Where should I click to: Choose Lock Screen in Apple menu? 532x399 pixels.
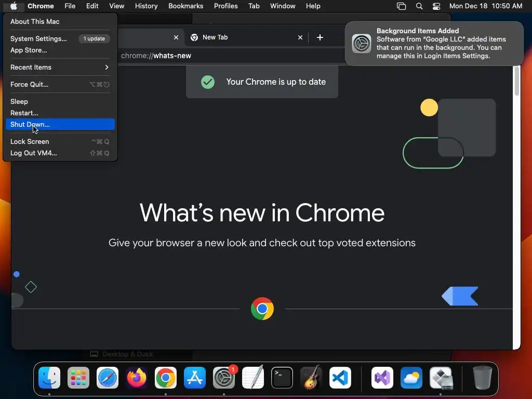(x=60, y=141)
